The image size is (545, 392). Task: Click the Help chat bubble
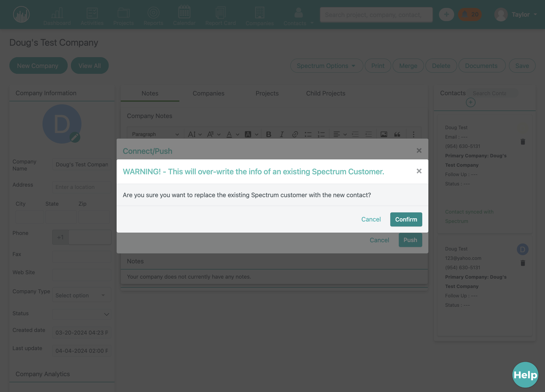tap(525, 375)
